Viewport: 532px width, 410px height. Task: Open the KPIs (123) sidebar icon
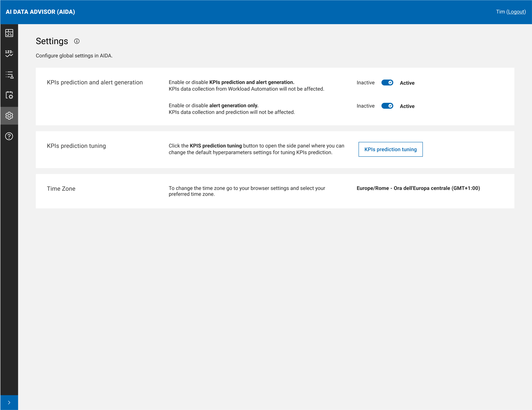tap(9, 53)
